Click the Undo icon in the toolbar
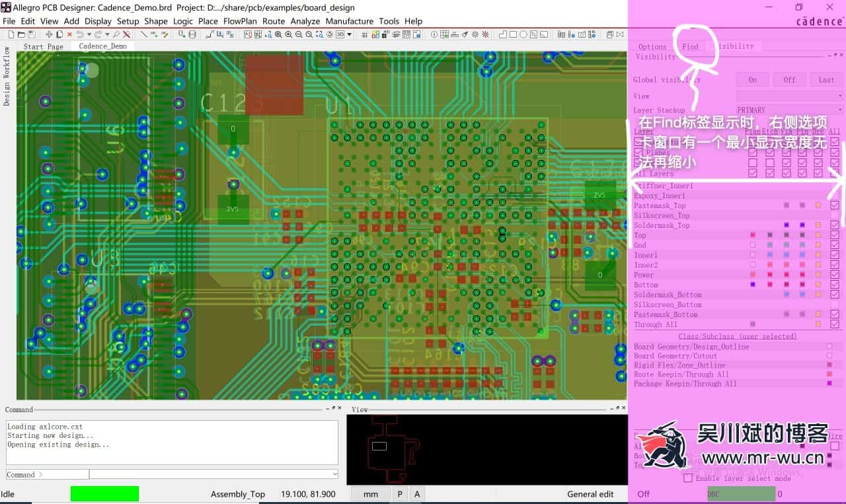The image size is (846, 504). pyautogui.click(x=81, y=34)
